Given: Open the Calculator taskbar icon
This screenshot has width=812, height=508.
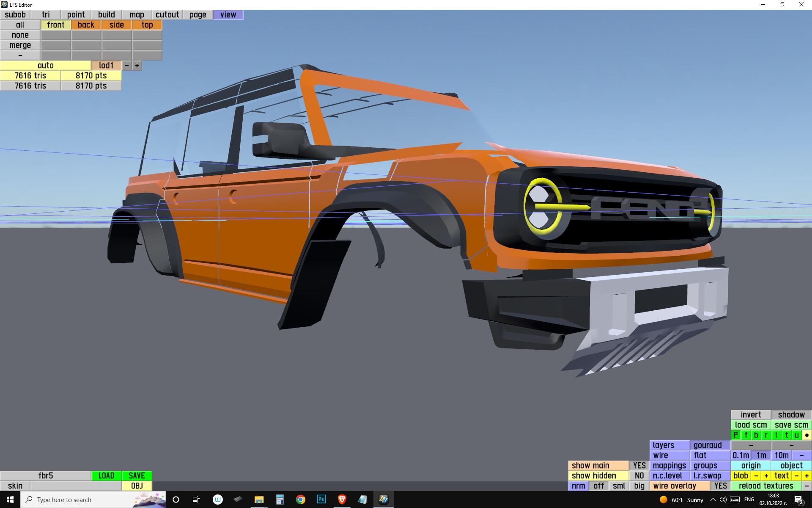Looking at the screenshot, I should 280,500.
